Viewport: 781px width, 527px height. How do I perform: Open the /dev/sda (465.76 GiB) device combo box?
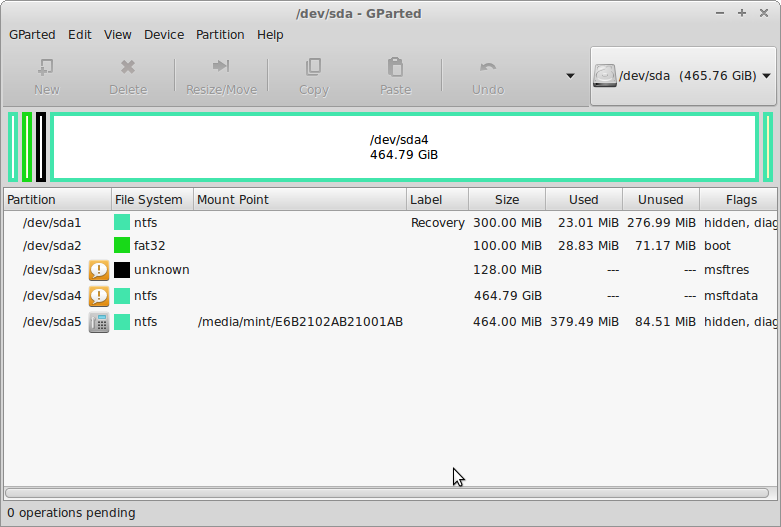[683, 76]
